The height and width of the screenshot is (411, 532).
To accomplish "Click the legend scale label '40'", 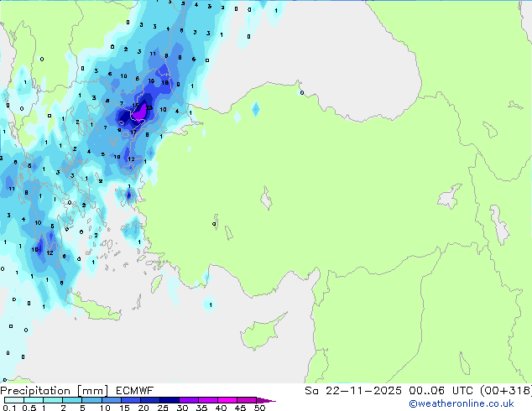I will [x=221, y=408].
